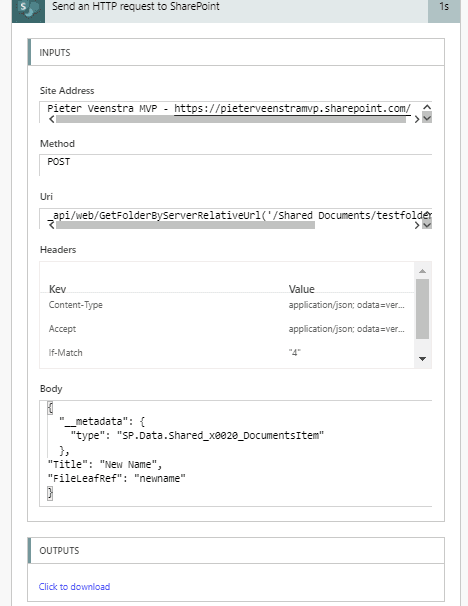468x606 pixels.
Task: Click the Uri left scroll arrow
Action: click(x=51, y=225)
